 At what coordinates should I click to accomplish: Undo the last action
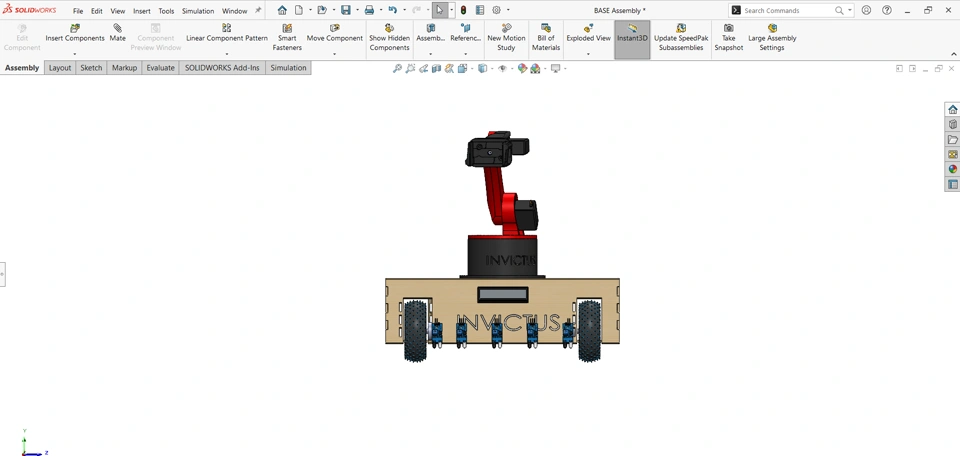pos(392,10)
